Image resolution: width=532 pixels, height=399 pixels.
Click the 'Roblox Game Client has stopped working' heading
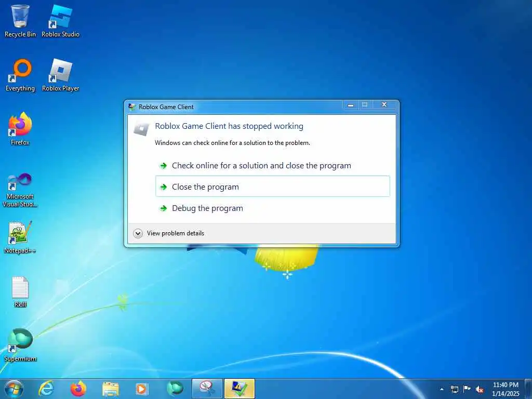click(x=229, y=126)
